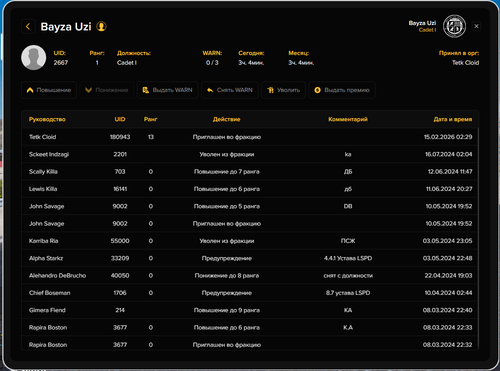Image resolution: width=500 pixels, height=371 pixels.
Task: Click the UID value 2667 in header
Action: 61,63
